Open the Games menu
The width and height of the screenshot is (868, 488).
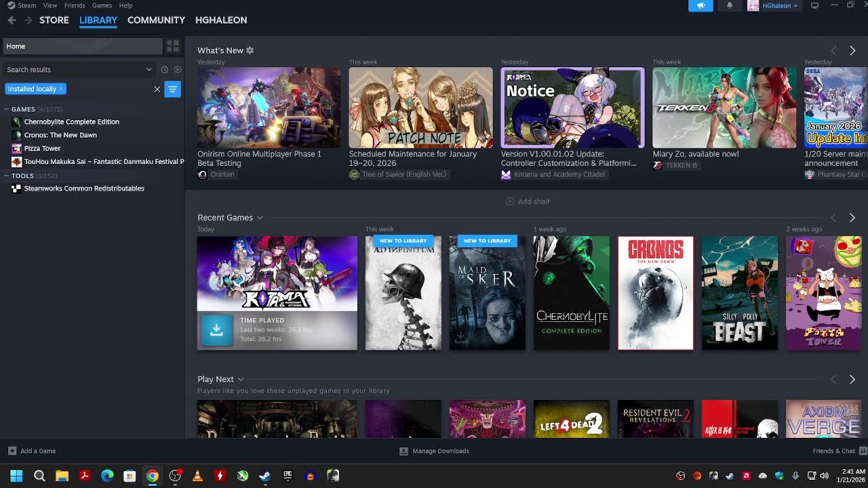coord(102,5)
